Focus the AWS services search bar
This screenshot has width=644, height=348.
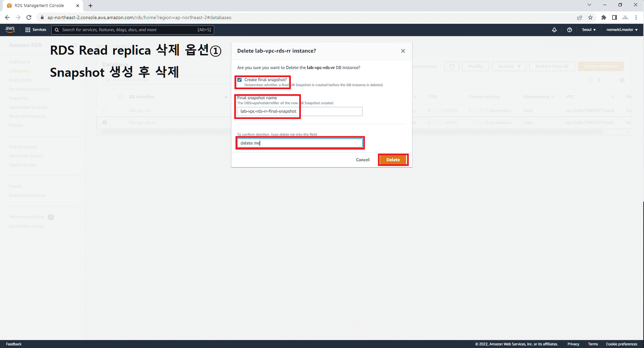[133, 30]
